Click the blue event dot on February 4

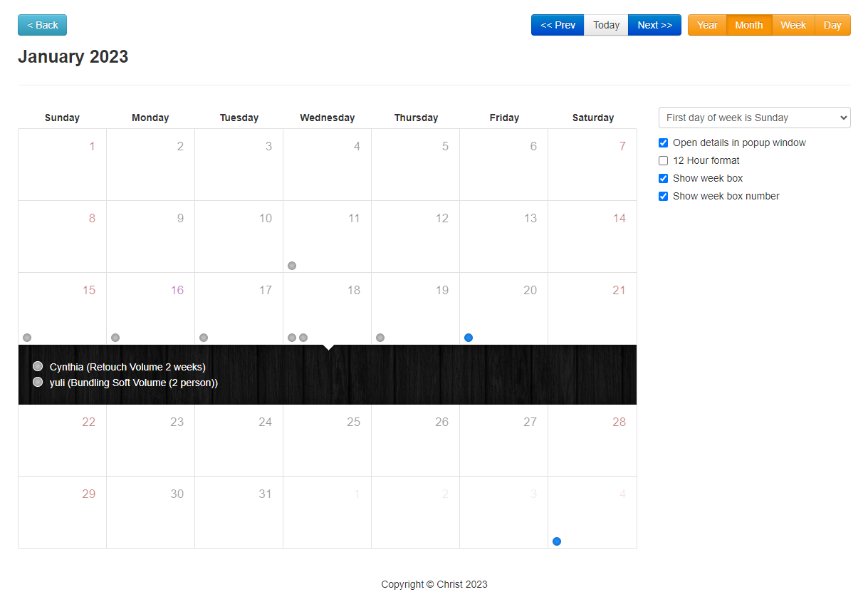[557, 541]
